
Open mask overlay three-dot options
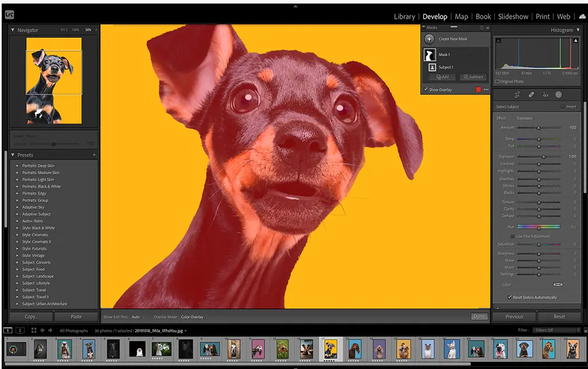486,90
